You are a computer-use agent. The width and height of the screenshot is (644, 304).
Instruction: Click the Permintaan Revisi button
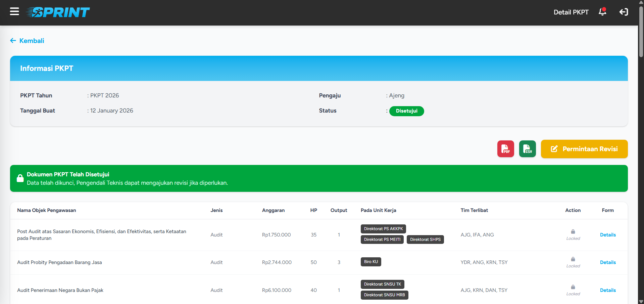(584, 149)
